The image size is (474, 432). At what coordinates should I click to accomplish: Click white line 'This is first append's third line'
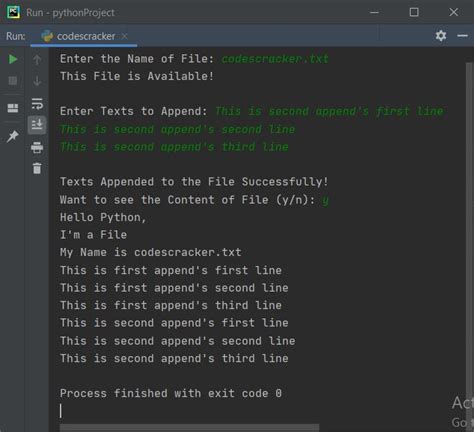(171, 305)
